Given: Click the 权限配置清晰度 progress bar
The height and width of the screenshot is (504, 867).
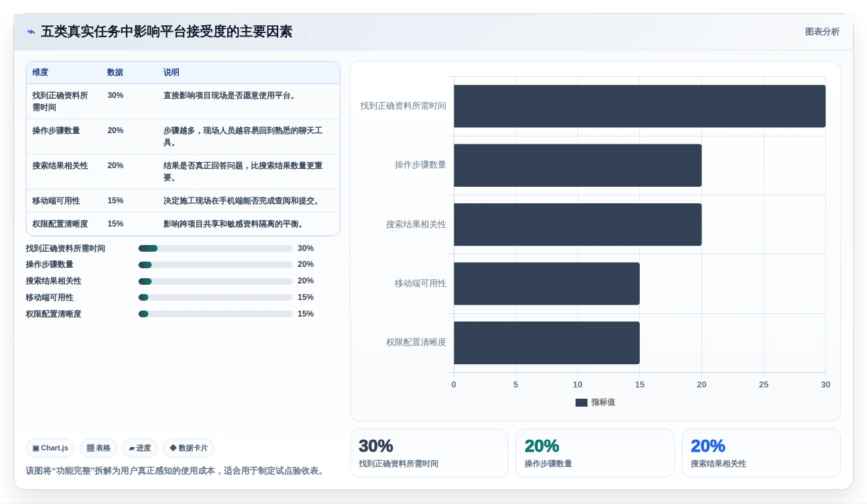Looking at the screenshot, I should [215, 314].
